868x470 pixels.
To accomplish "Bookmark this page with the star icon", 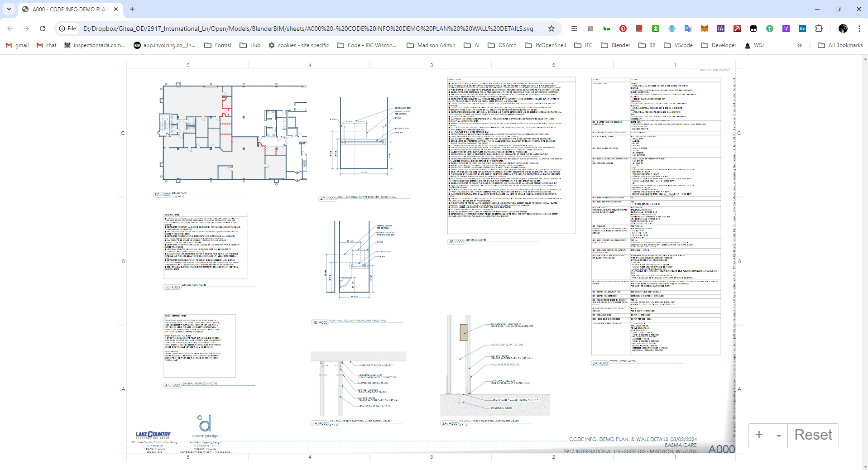I will [551, 29].
